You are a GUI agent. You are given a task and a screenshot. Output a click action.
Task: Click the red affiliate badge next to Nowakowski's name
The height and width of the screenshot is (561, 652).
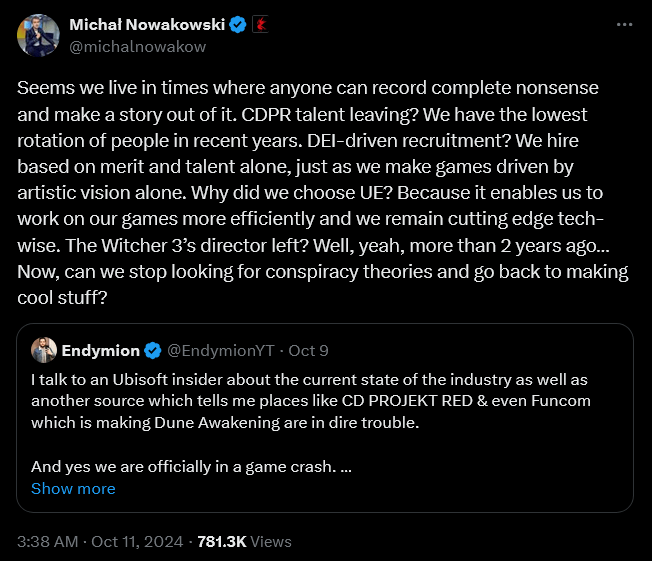coord(261,24)
